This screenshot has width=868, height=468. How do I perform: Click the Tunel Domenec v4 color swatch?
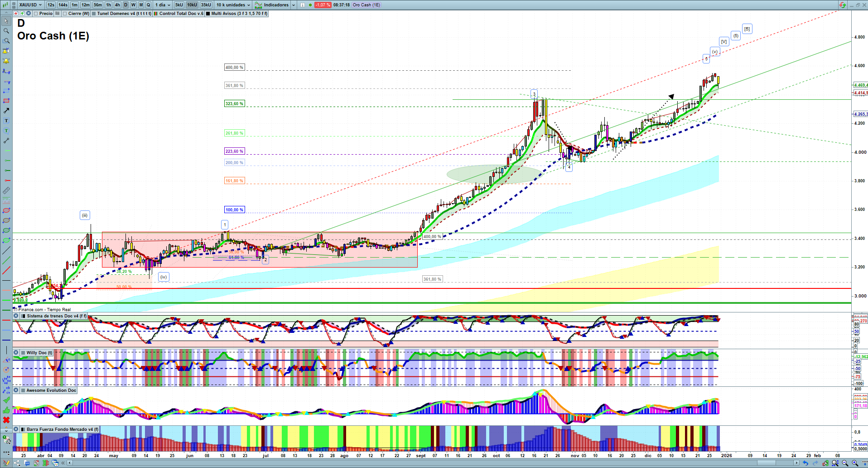(x=94, y=14)
